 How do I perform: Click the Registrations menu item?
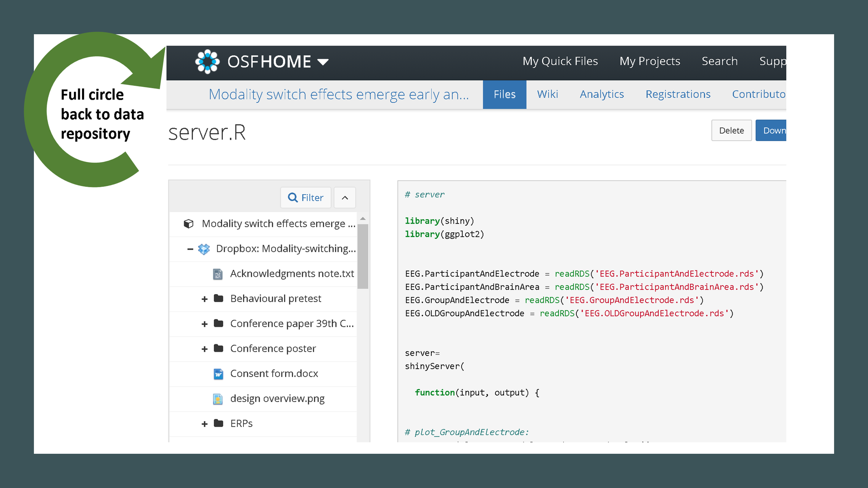679,94
